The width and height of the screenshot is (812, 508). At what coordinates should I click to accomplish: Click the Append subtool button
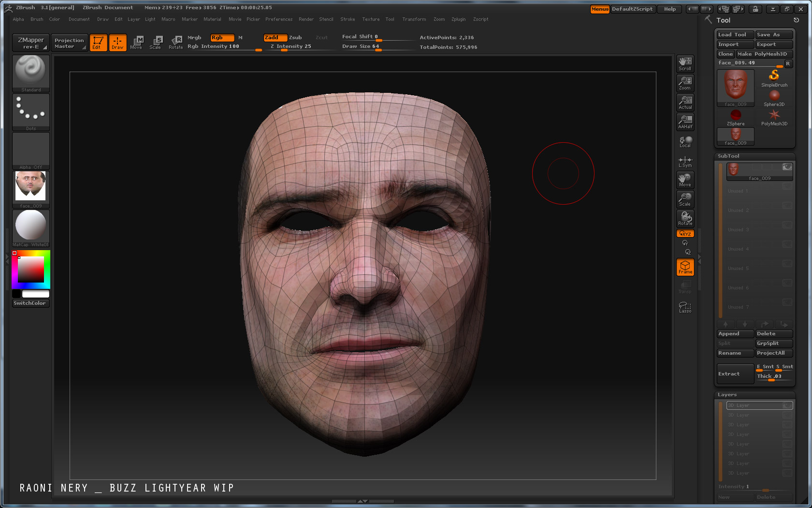735,334
